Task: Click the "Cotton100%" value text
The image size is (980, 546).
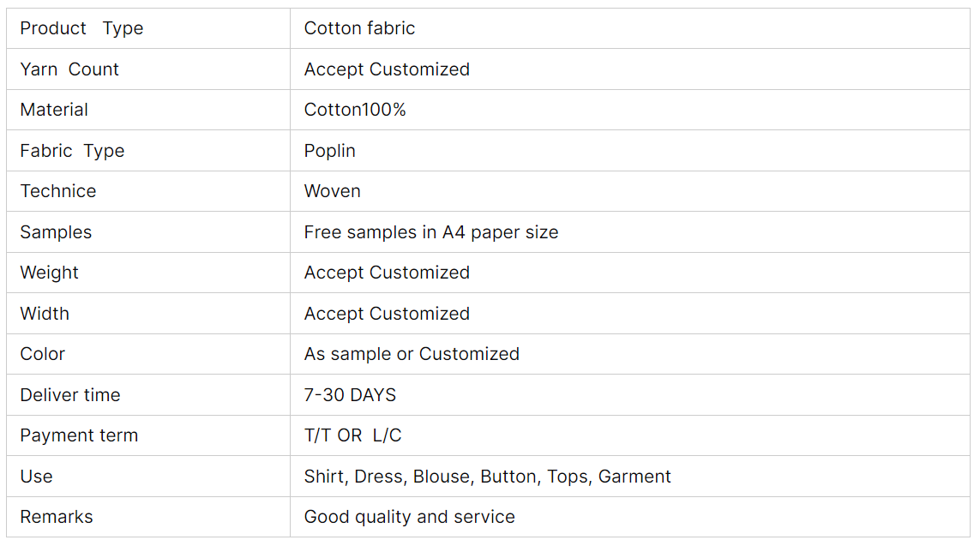Action: click(x=355, y=110)
